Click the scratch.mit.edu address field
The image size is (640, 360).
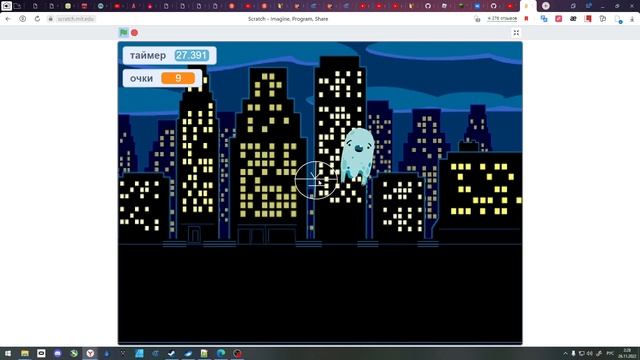click(x=76, y=19)
